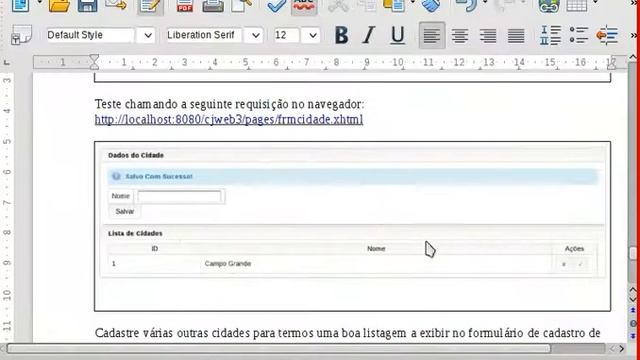The height and width of the screenshot is (360, 640).
Task: Jump to next page with double-down arrow
Action: (633, 336)
